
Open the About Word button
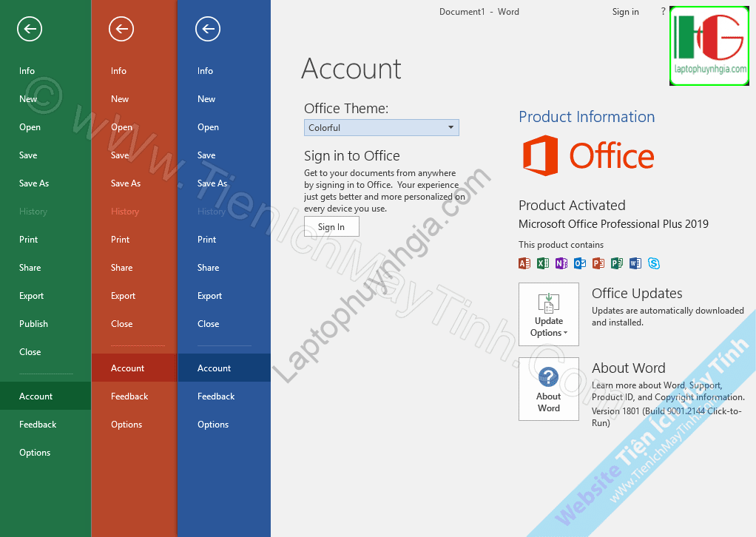coord(549,389)
